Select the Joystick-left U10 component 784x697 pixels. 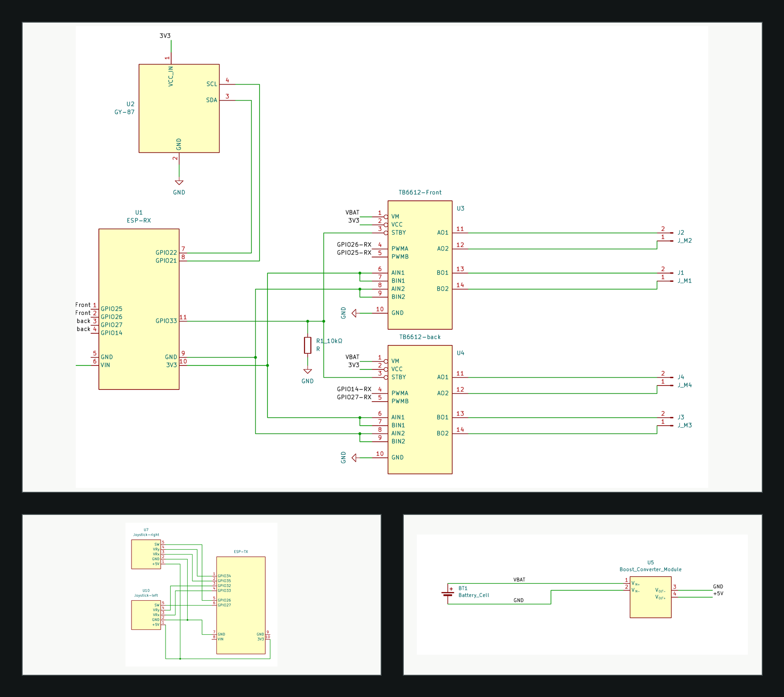click(x=146, y=615)
